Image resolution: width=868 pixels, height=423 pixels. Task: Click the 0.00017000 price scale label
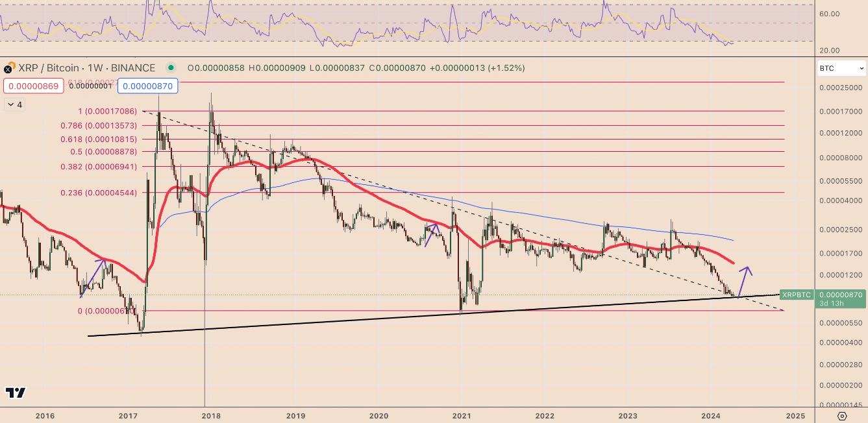coord(840,111)
